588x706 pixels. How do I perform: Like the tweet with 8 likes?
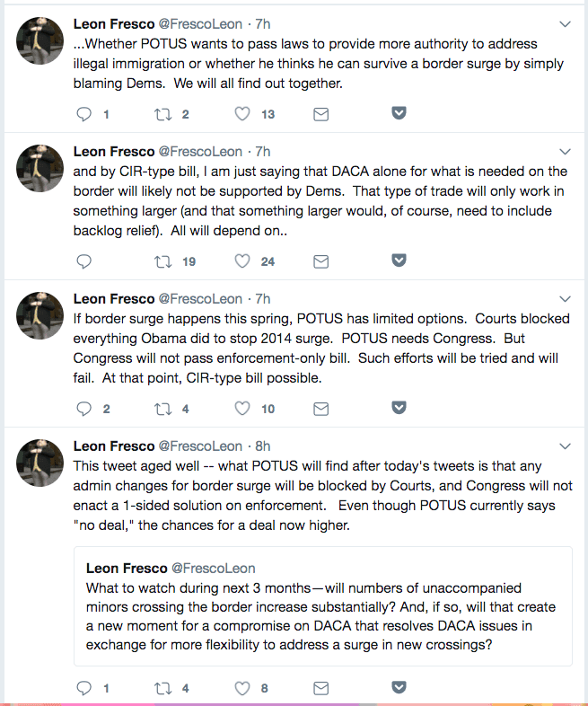(242, 689)
